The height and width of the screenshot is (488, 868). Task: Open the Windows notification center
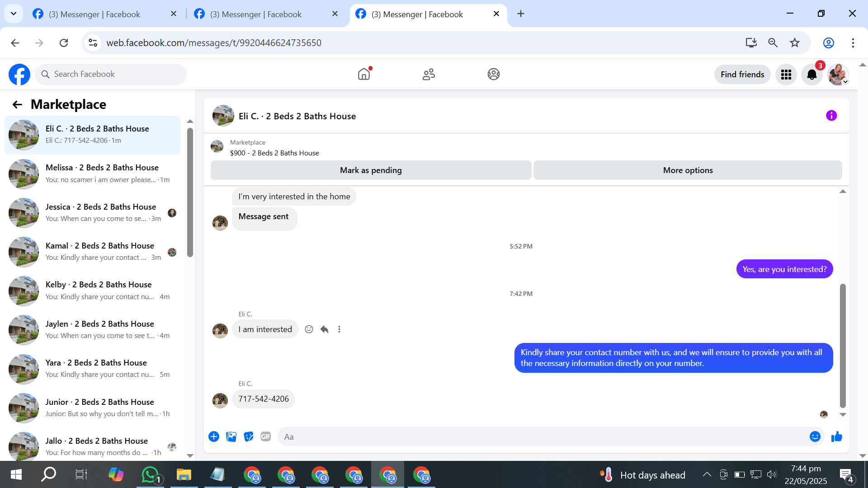point(847,475)
